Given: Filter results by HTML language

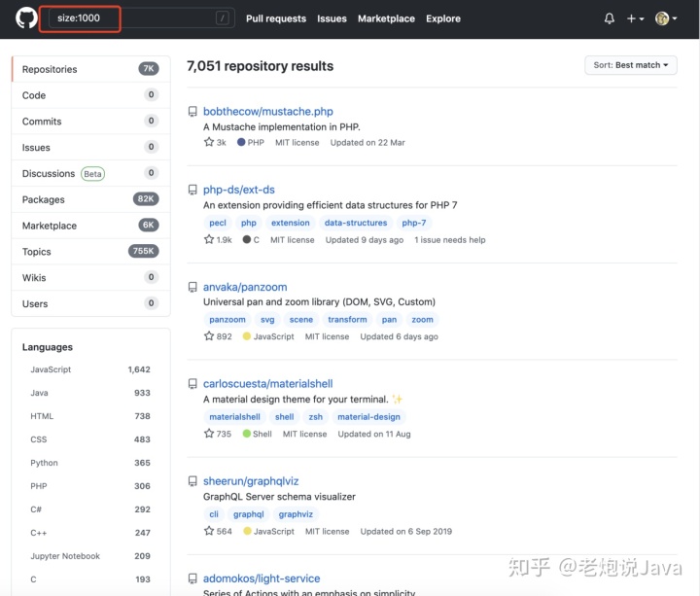Looking at the screenshot, I should 90,416.
